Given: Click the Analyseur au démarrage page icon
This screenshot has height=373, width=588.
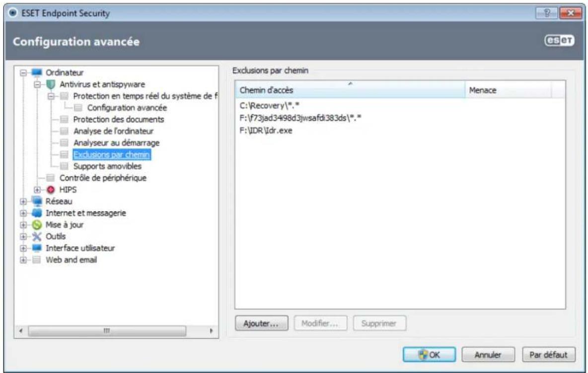Looking at the screenshot, I should [x=64, y=143].
